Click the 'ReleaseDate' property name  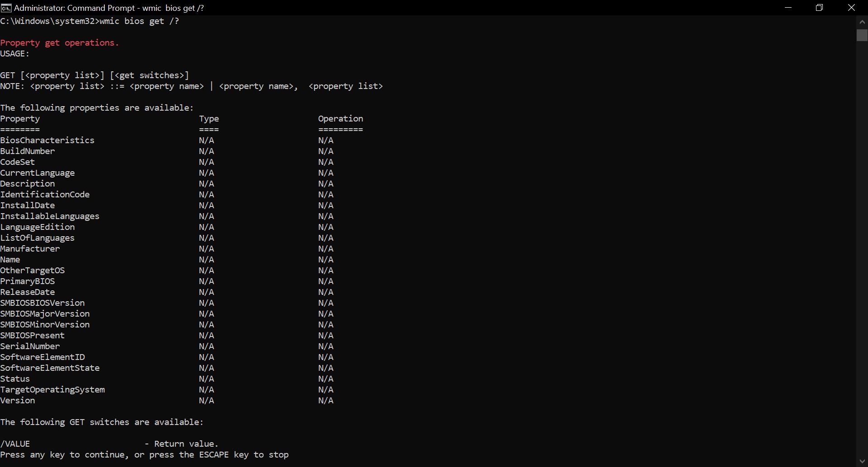(x=28, y=292)
